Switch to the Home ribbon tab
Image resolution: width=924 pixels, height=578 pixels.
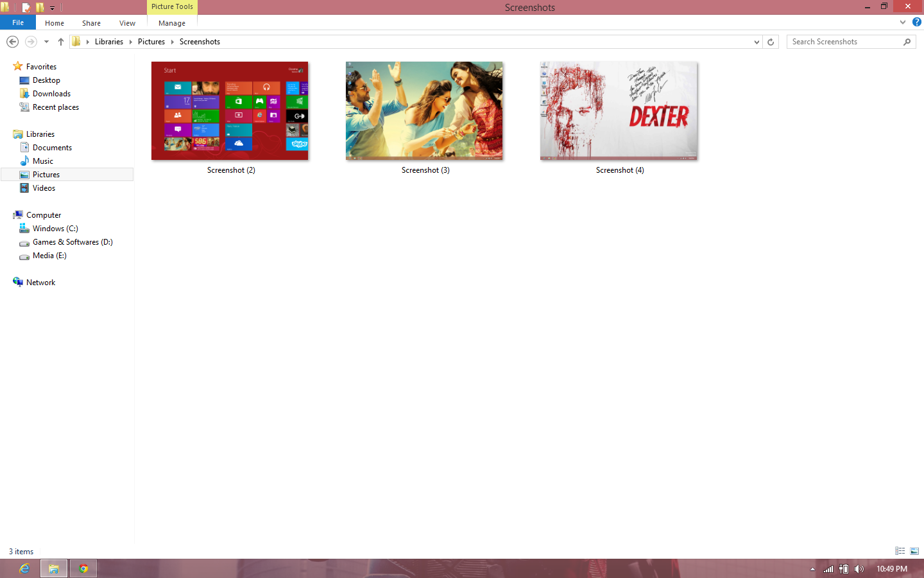[x=55, y=23]
